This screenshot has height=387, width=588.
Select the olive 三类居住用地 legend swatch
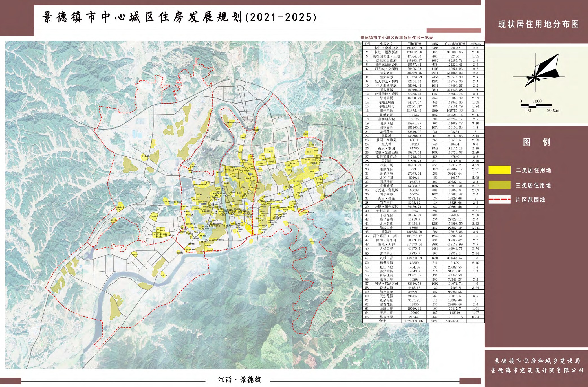499,185
